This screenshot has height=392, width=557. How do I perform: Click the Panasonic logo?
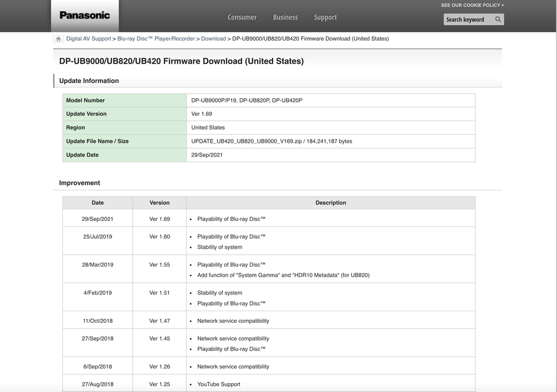coord(85,15)
